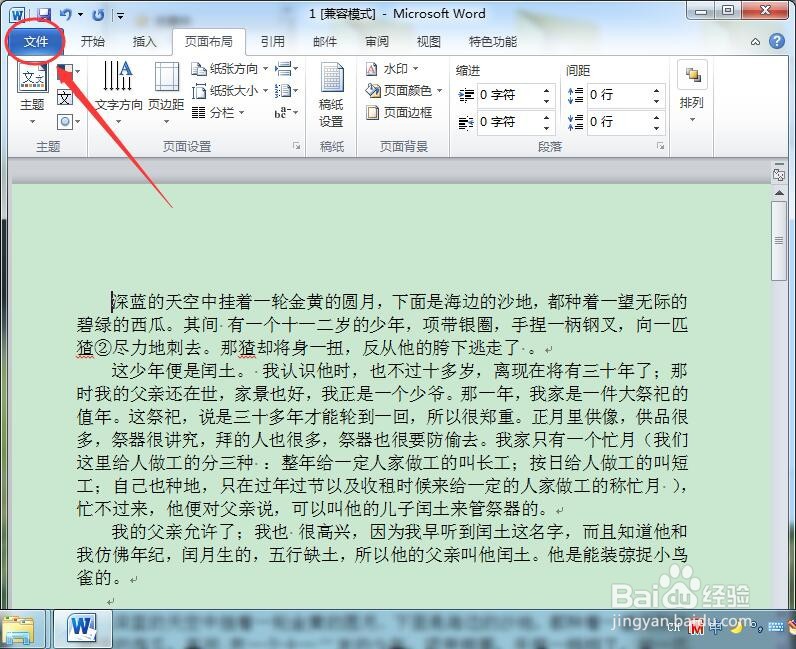
Task: Click the Redo/Repeat icon
Action: point(97,15)
